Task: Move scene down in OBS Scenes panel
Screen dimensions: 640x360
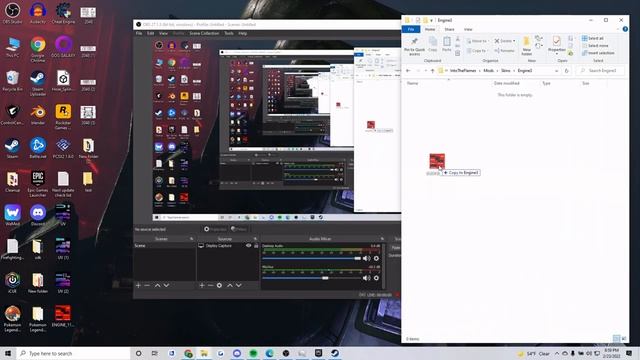Action: [x=166, y=285]
